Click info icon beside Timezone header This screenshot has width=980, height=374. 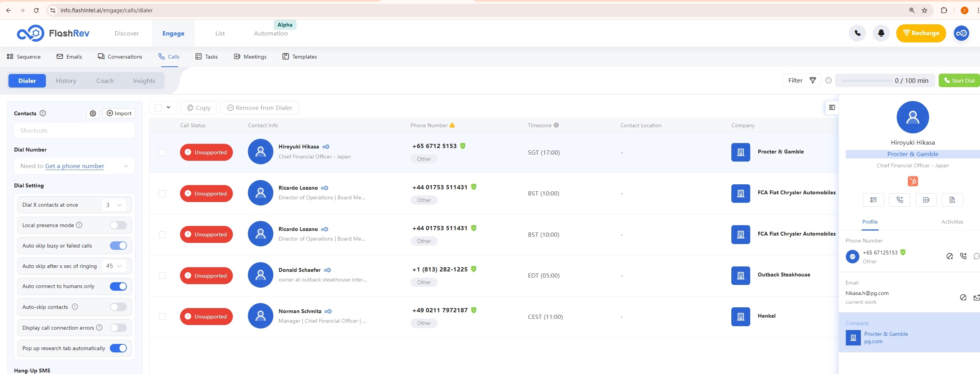pyautogui.click(x=556, y=125)
